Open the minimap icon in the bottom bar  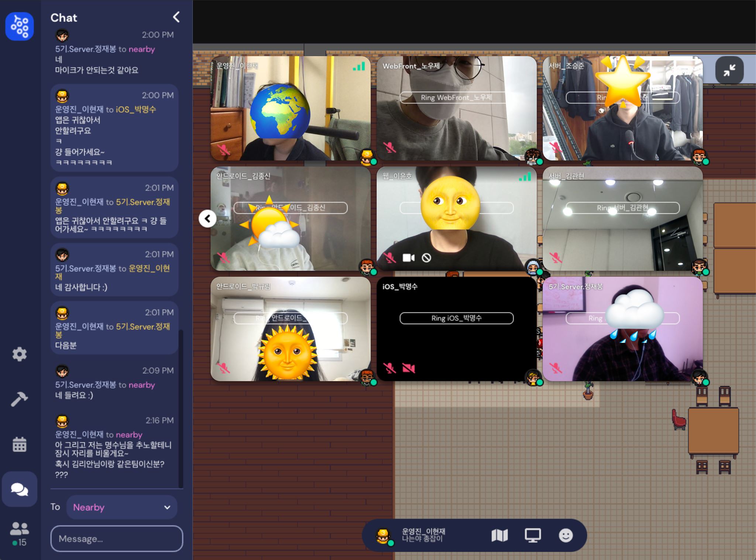(500, 535)
